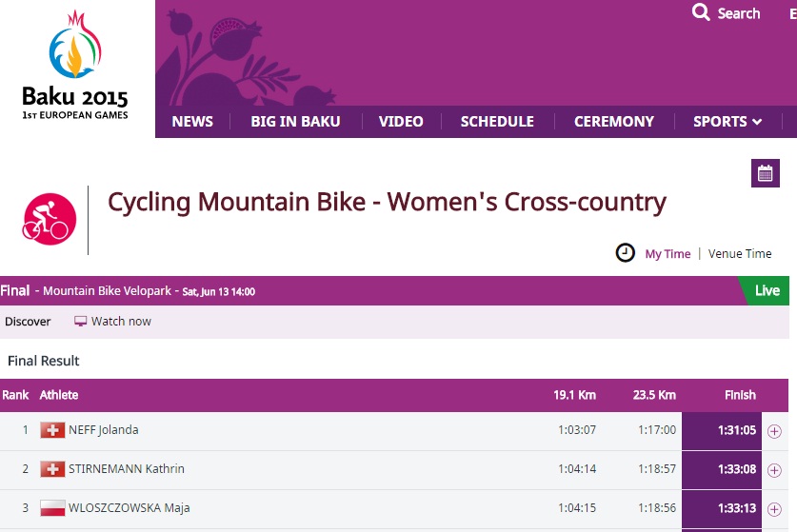
Task: Go to the BIG IN BAKU section
Action: pos(295,122)
